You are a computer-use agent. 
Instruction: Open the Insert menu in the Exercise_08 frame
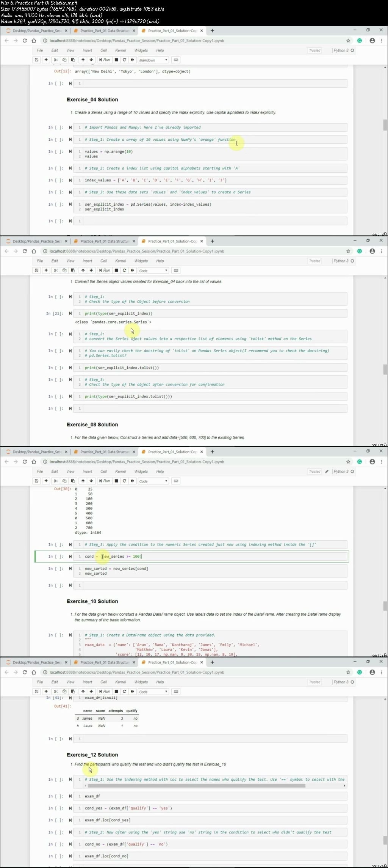coord(87,261)
